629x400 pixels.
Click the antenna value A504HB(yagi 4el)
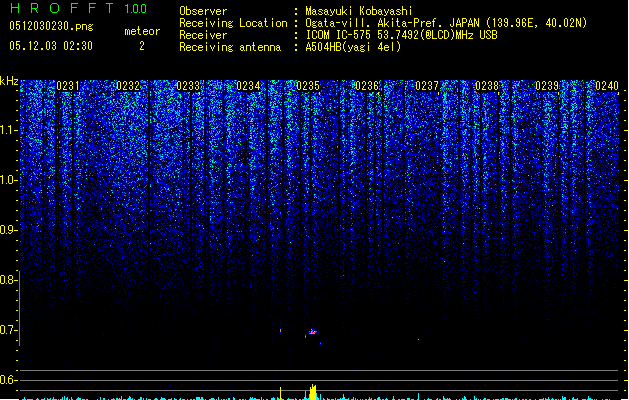(353, 47)
